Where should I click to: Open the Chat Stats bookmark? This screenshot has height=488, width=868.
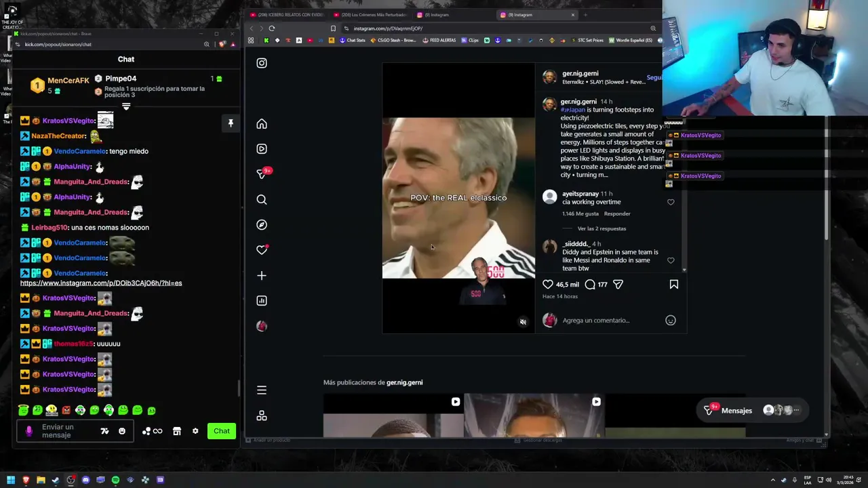(x=353, y=41)
